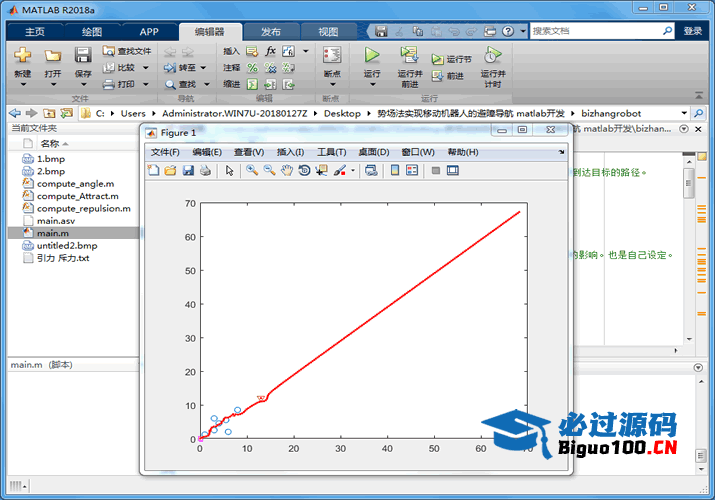Click New Figure icon in Figure toolbar
Image resolution: width=715 pixels, height=500 pixels.
pos(154,170)
